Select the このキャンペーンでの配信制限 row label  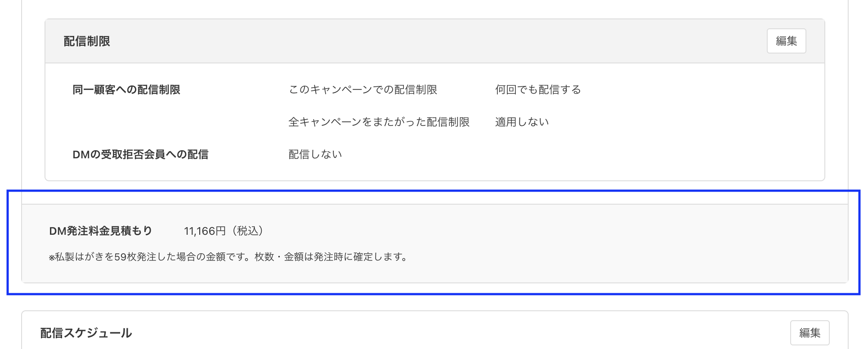pyautogui.click(x=364, y=89)
